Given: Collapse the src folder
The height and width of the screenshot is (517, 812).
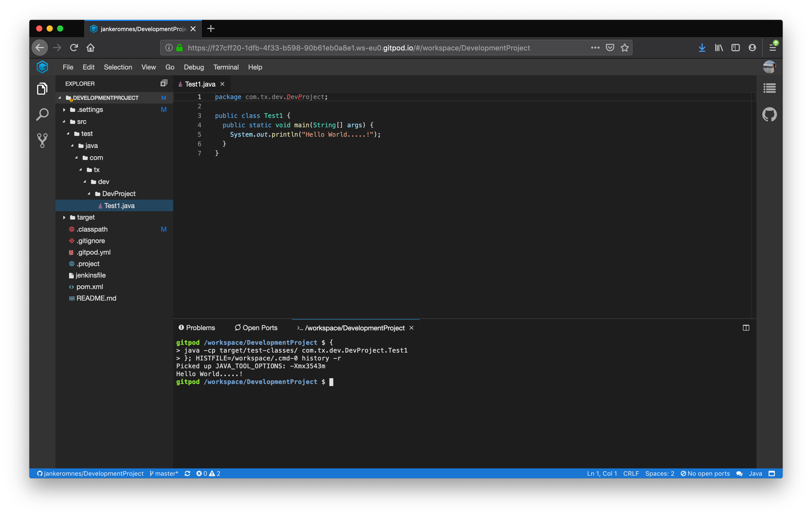Looking at the screenshot, I should coord(64,121).
